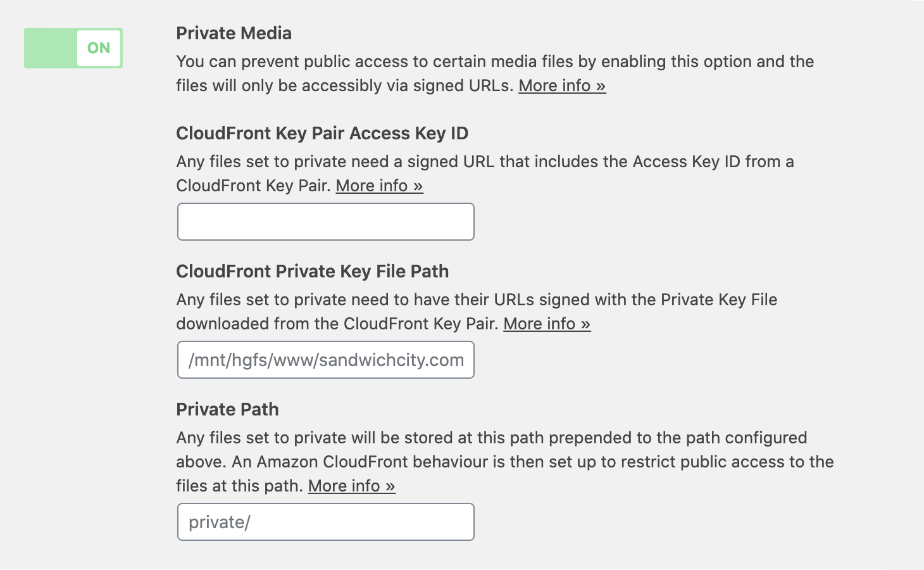Turn off the Private Media toggle
Viewport: 924px width, 570px height.
point(73,48)
